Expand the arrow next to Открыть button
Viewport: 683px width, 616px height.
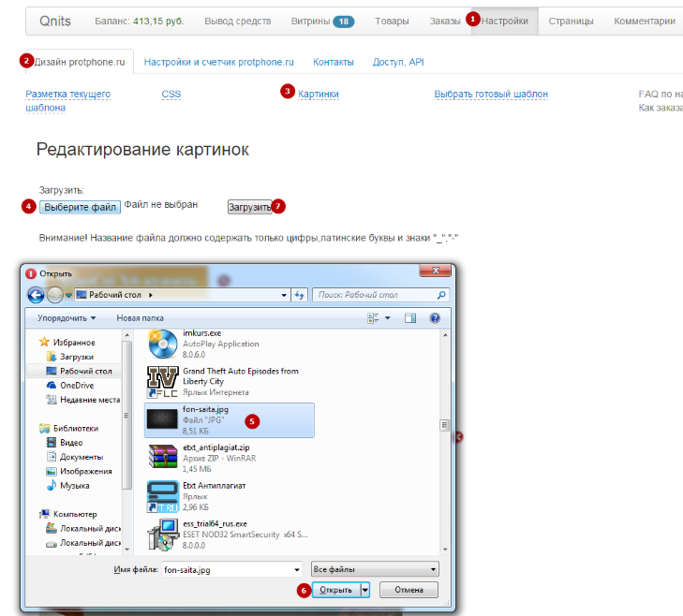[x=365, y=590]
